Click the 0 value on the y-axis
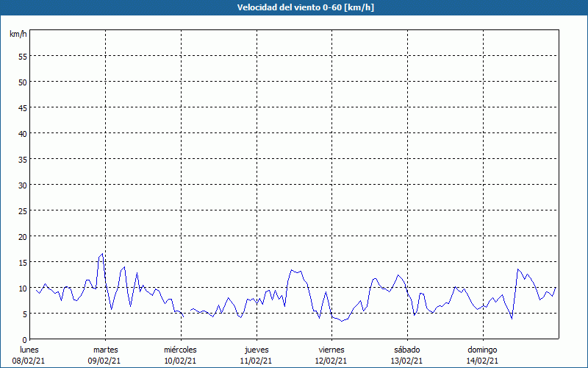 tap(25, 340)
